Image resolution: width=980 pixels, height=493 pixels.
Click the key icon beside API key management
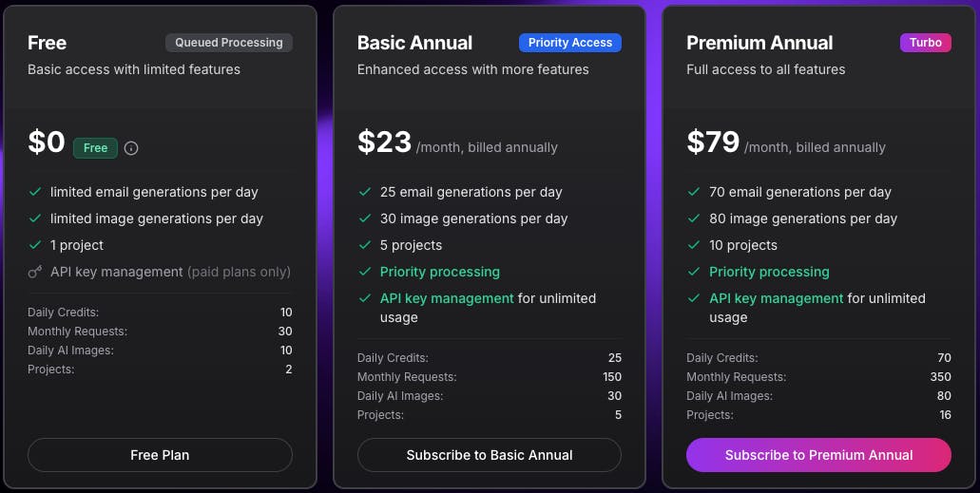[34, 272]
